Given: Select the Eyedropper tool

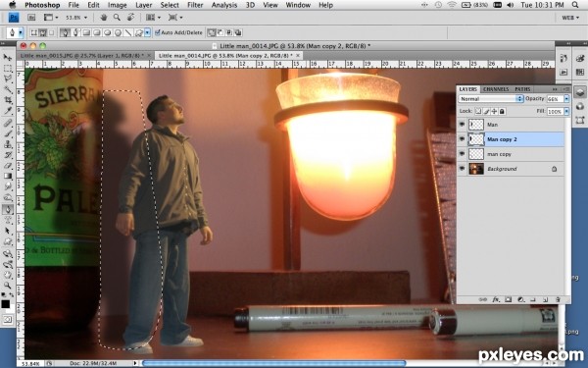Looking at the screenshot, I should pyautogui.click(x=8, y=110).
